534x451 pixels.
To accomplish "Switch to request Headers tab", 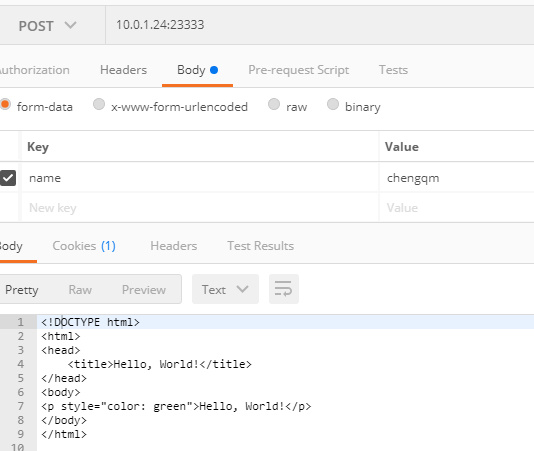I will coord(123,70).
